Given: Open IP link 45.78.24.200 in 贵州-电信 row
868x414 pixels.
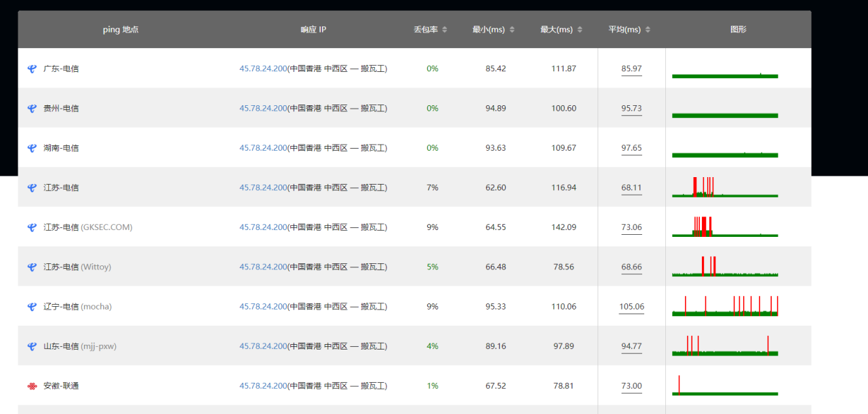Looking at the screenshot, I should 263,109.
